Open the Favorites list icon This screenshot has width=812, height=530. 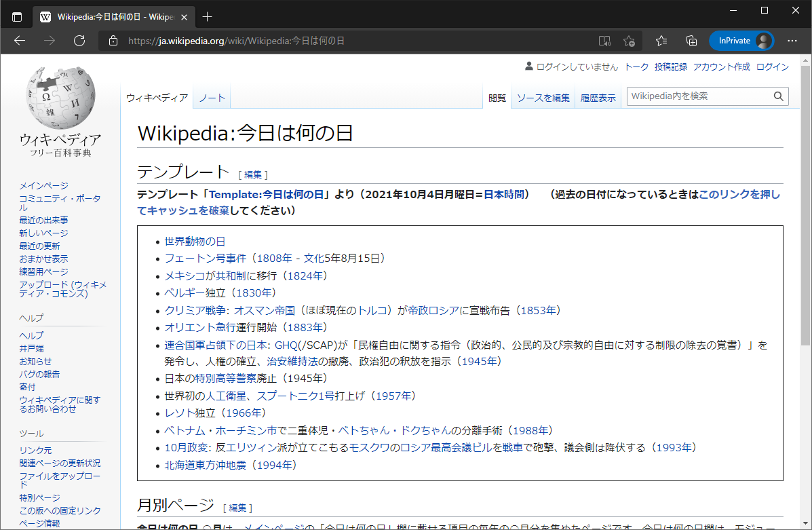coord(661,41)
